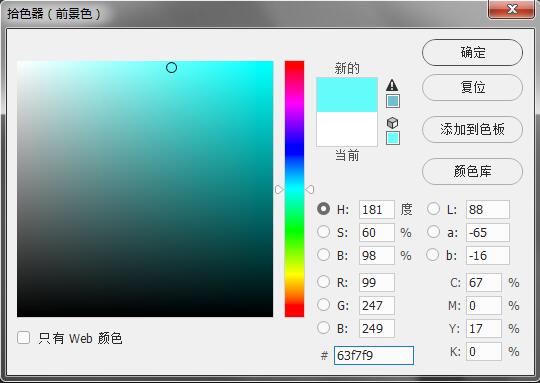Click the 添加到色板 button
This screenshot has width=540, height=383.
pos(472,130)
